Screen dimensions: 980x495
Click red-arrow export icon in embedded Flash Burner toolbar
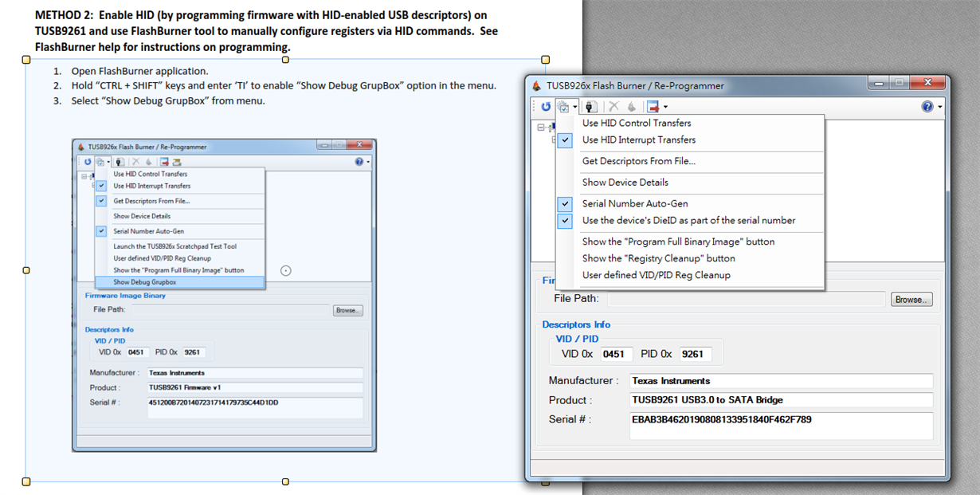click(164, 162)
